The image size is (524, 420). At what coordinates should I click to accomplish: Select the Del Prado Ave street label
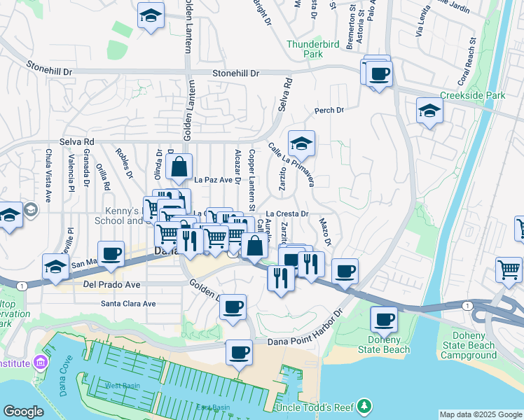coord(111,284)
